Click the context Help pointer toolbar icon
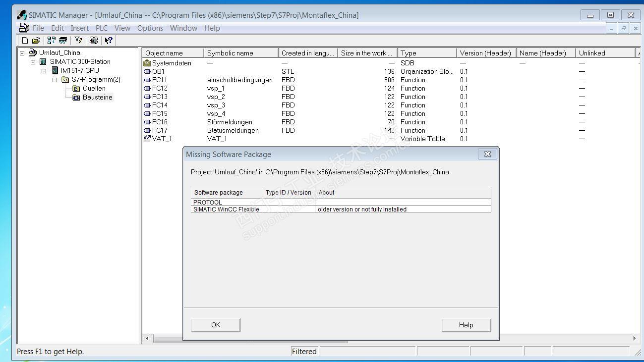This screenshot has width=644, height=362. click(109, 41)
